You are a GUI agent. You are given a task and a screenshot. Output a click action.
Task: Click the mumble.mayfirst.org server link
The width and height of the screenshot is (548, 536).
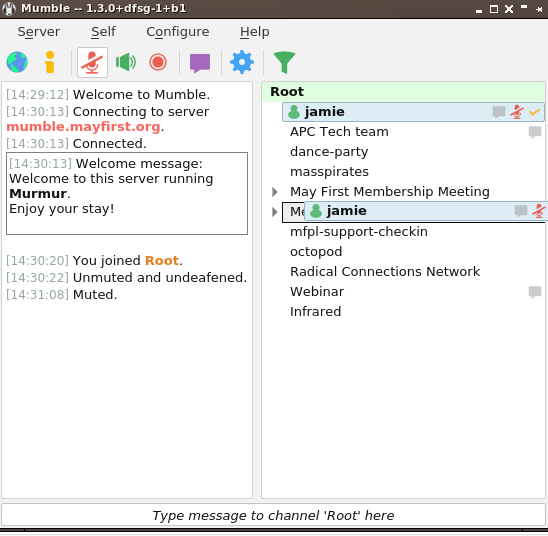[x=84, y=126]
